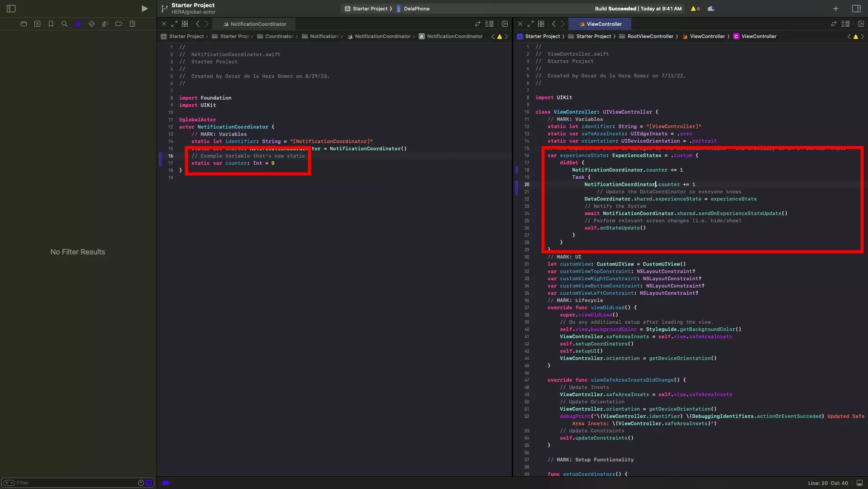The image size is (868, 489).
Task: Open the Test navigator diamond icon
Action: click(x=91, y=24)
